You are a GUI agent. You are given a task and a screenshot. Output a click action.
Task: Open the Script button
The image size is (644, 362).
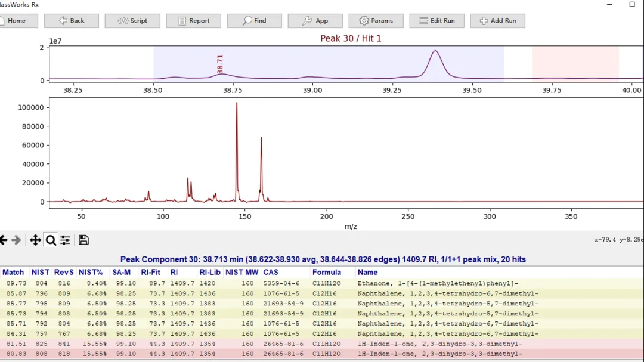[132, 21]
